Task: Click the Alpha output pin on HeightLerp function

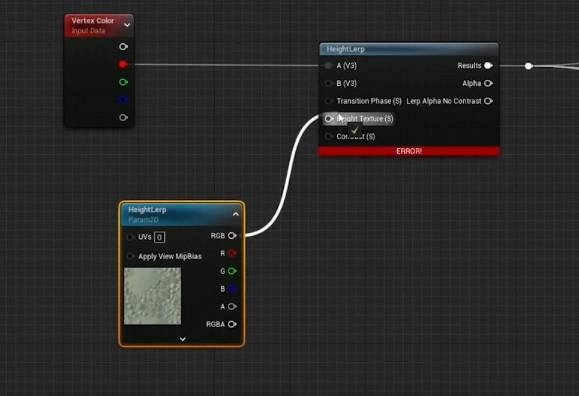Action: [488, 83]
